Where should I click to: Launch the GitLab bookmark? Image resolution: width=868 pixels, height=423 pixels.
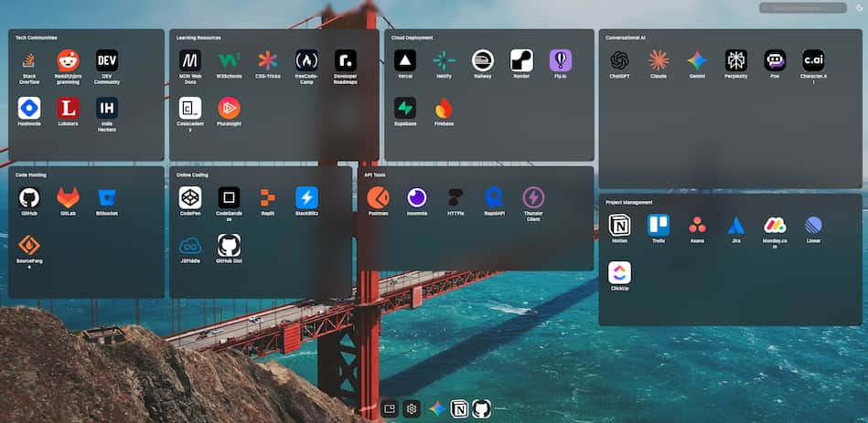coord(68,198)
